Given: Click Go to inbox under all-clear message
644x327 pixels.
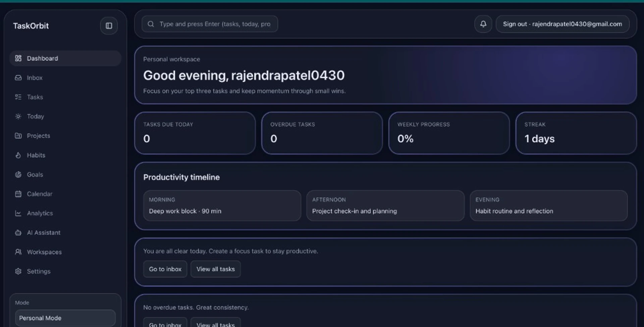Looking at the screenshot, I should (165, 269).
